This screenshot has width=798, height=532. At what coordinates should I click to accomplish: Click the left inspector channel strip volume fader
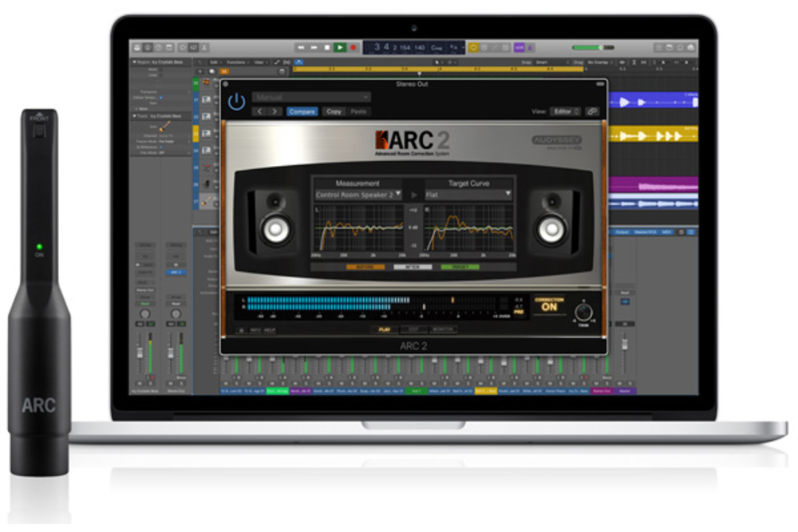(140, 353)
